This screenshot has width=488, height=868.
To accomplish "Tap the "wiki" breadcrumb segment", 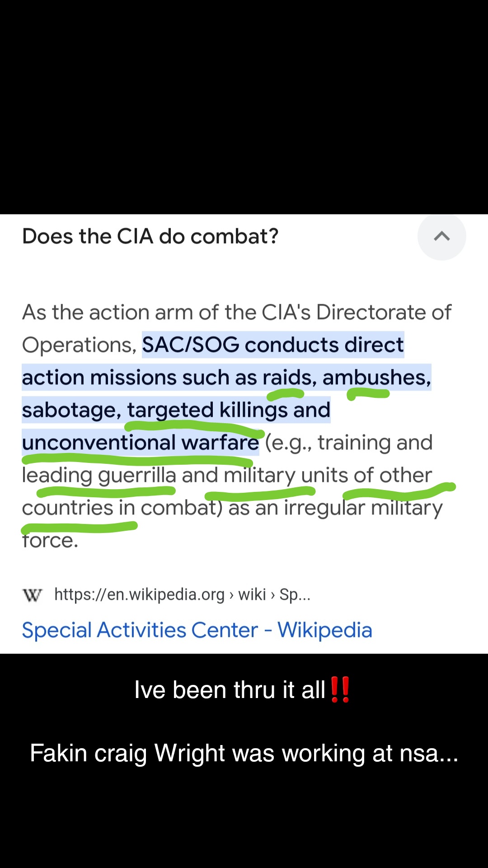I will [252, 594].
